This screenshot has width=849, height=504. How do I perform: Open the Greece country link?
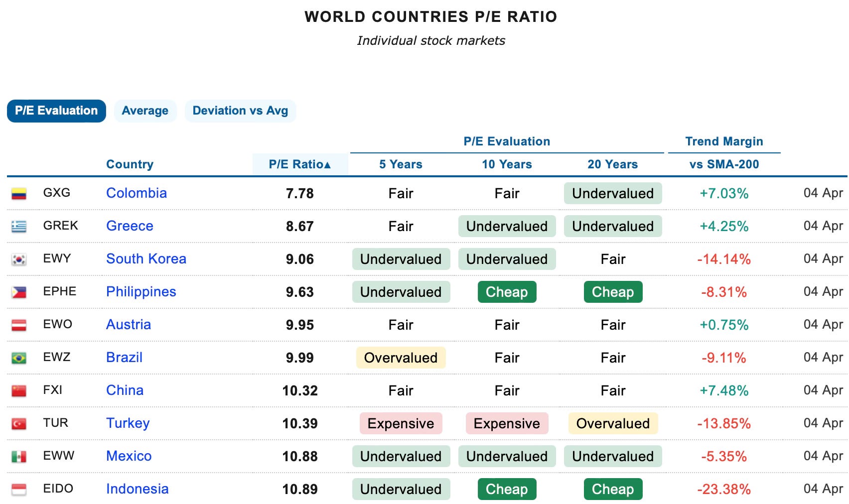pyautogui.click(x=130, y=226)
